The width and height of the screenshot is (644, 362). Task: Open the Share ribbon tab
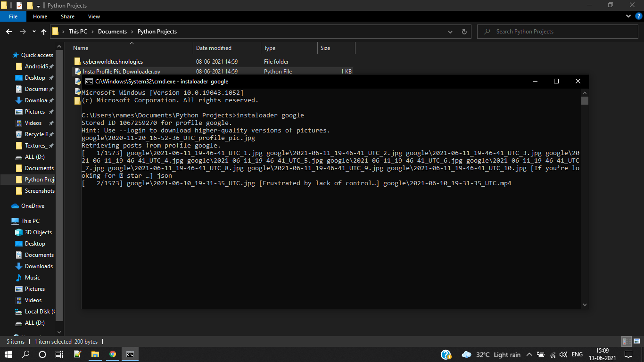click(x=67, y=16)
